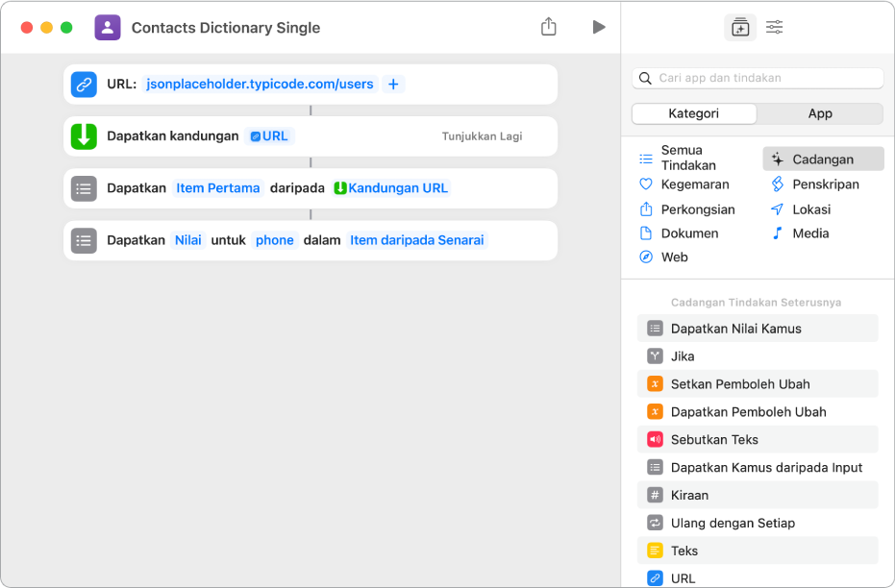Viewport: 895px width, 588px height.
Task: Click the Share icon in the toolbar
Action: pos(549,27)
